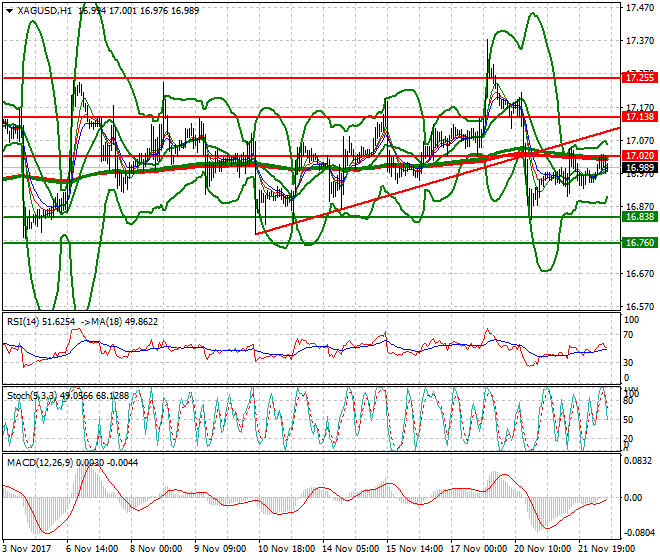This screenshot has width=660, height=560.
Task: Click the RSI(14) 51.6254 indicator label
Action: coord(41,322)
